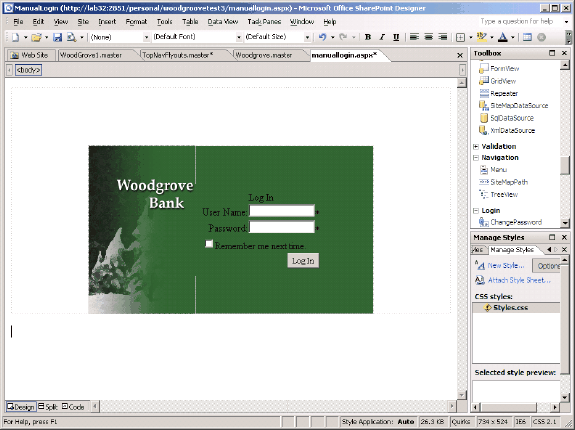This screenshot has height=430, width=575.
Task: Toggle Bold formatting
Action: click(368, 37)
